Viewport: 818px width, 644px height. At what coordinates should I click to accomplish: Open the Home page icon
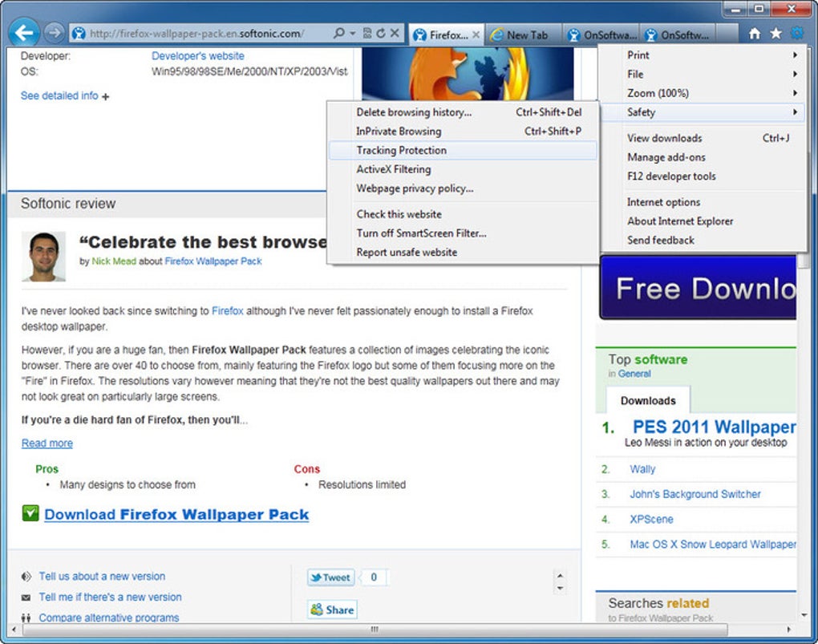pyautogui.click(x=755, y=34)
